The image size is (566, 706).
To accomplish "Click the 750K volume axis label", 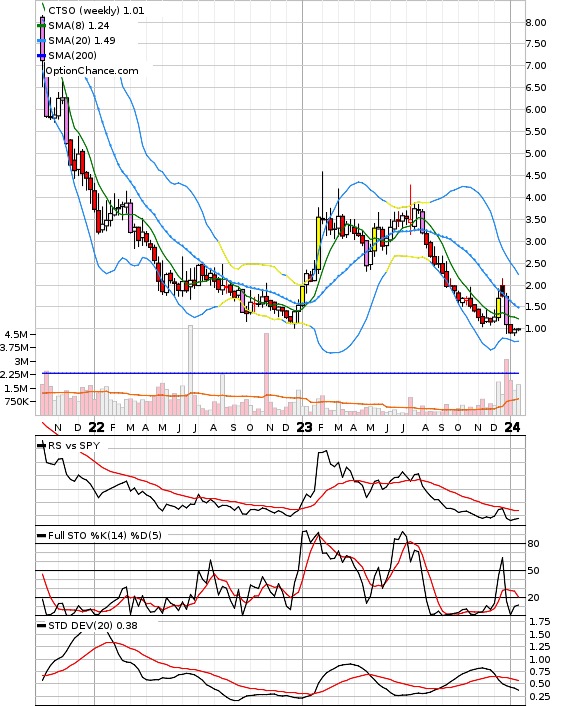I will [x=17, y=401].
